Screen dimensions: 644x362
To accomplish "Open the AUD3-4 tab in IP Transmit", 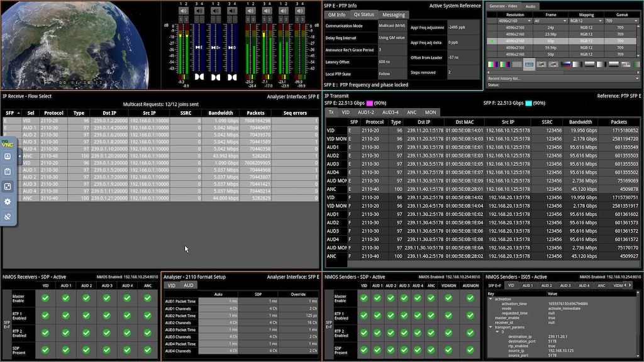I will [390, 112].
